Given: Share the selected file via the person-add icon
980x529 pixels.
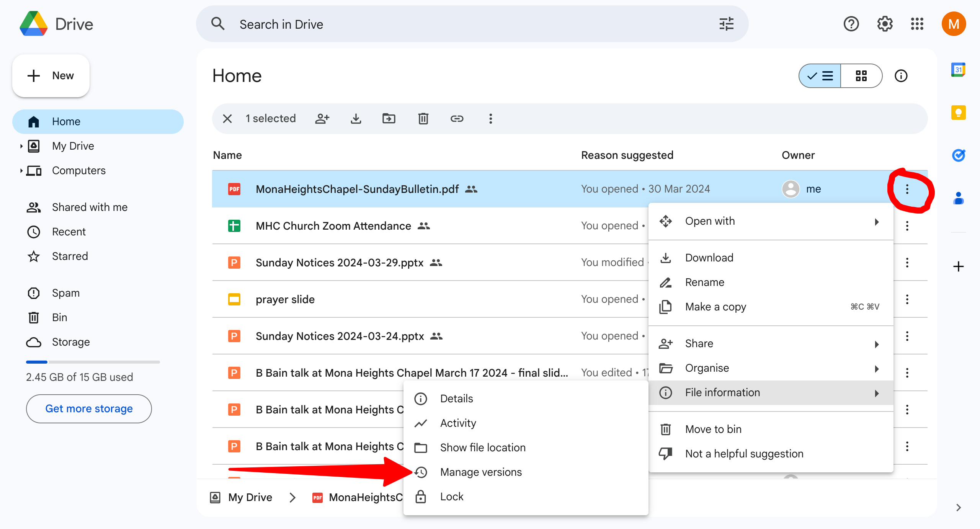Looking at the screenshot, I should 322,119.
